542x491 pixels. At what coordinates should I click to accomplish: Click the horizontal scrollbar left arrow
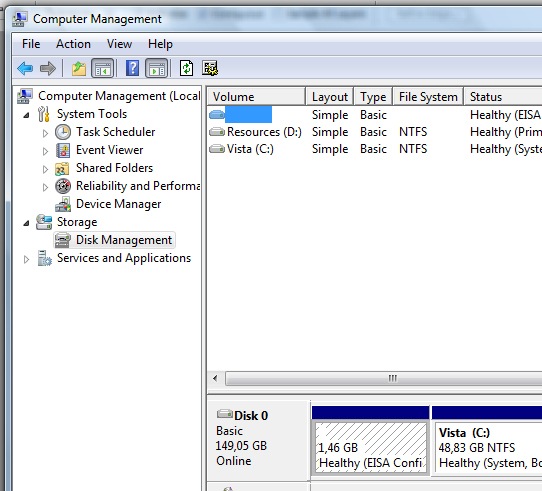[x=215, y=378]
